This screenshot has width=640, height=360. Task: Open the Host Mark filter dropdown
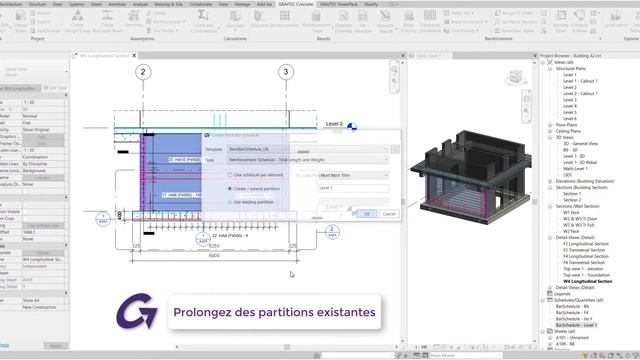353,175
